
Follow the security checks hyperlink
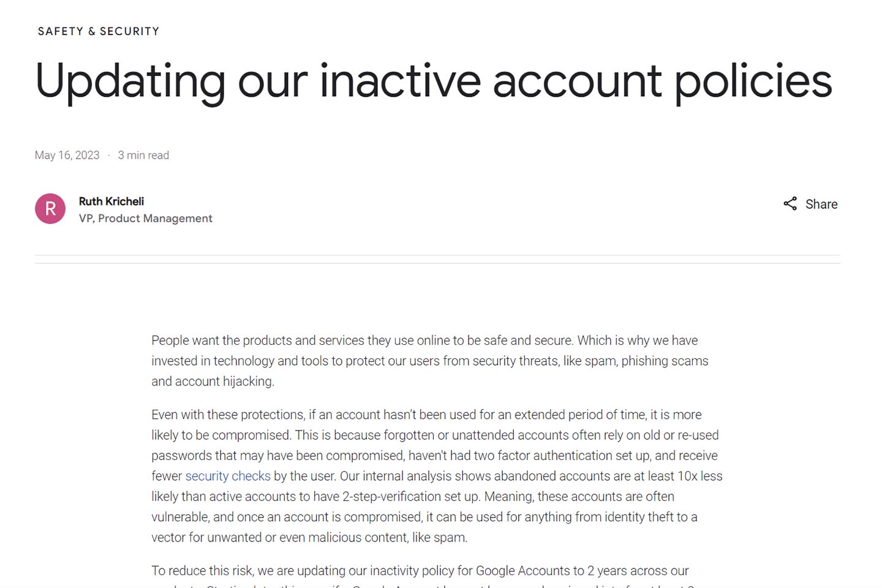click(228, 476)
